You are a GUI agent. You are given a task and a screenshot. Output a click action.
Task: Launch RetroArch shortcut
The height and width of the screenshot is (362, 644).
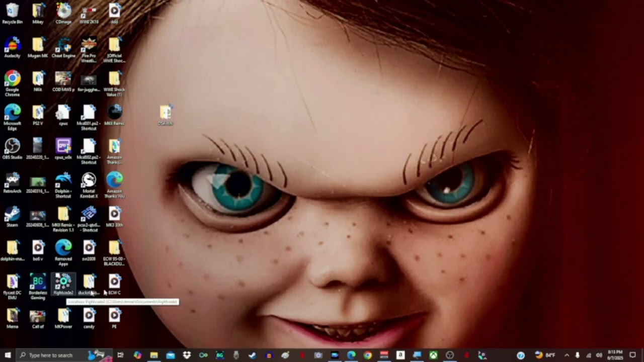pos(12,183)
